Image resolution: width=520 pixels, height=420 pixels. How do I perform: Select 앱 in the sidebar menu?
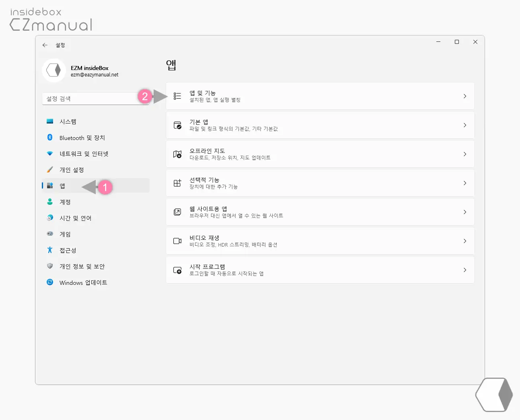[62, 185]
